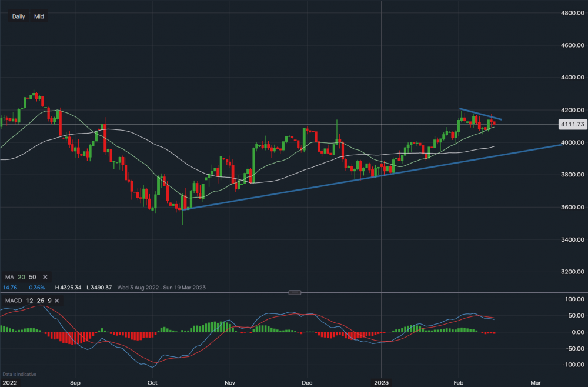The height and width of the screenshot is (387, 588).
Task: Grab the pane resize handle above MACD
Action: pyautogui.click(x=295, y=292)
